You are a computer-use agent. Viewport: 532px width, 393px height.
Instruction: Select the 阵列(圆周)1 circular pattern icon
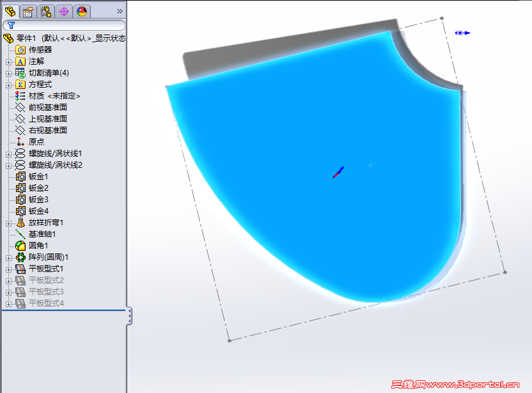coord(20,257)
